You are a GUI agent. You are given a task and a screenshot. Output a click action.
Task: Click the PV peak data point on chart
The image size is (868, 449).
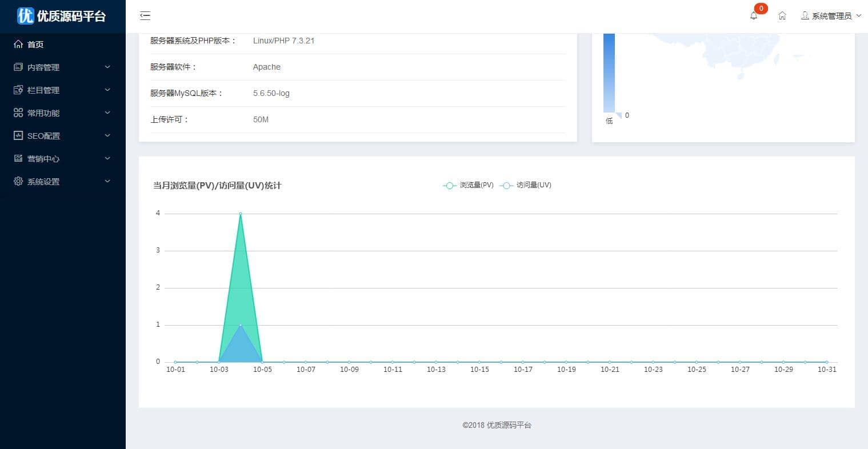pyautogui.click(x=241, y=214)
